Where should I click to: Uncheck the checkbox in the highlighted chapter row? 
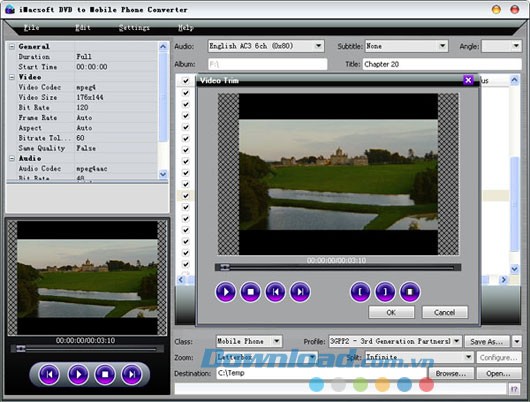(186, 196)
